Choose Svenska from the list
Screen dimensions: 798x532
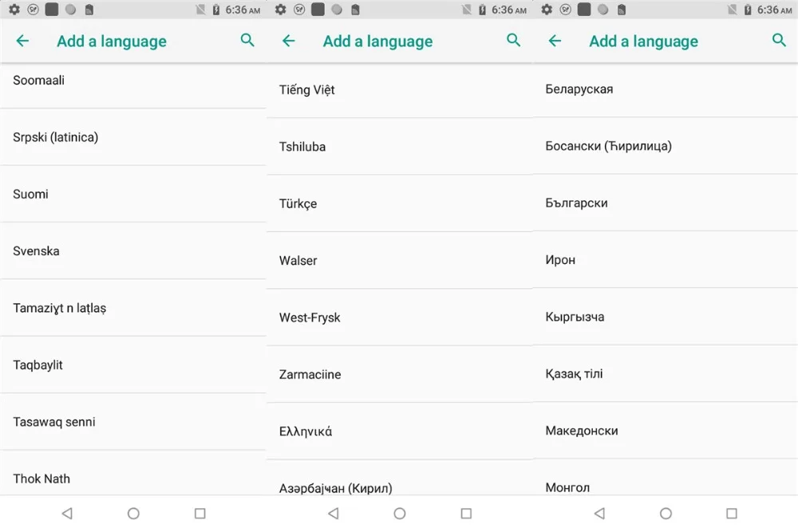coord(133,250)
